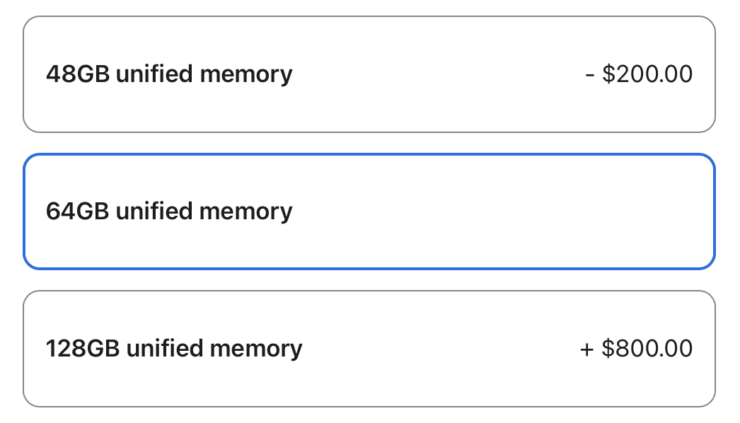Choose the 64GB unified memory option
This screenshot has height=423, width=740.
pos(369,211)
